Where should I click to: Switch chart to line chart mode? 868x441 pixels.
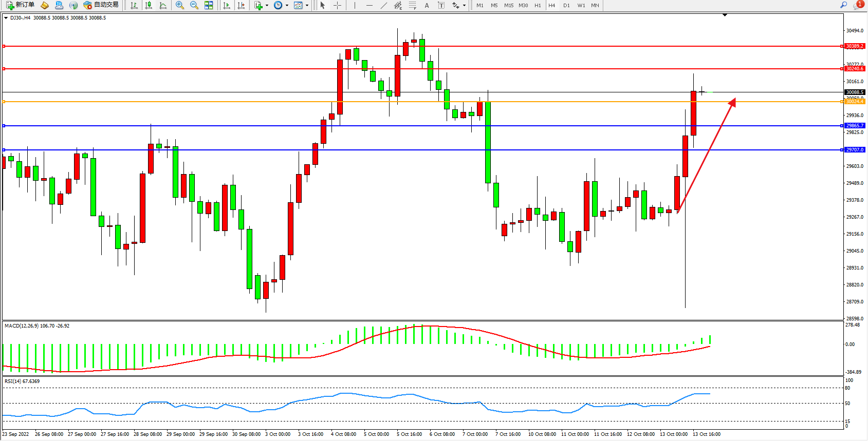(x=163, y=5)
